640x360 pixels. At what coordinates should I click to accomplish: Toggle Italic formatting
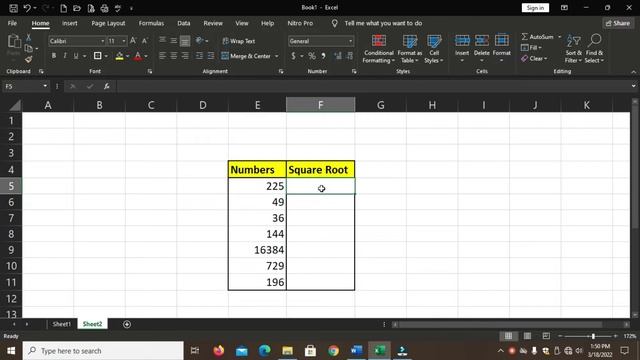tap(65, 56)
